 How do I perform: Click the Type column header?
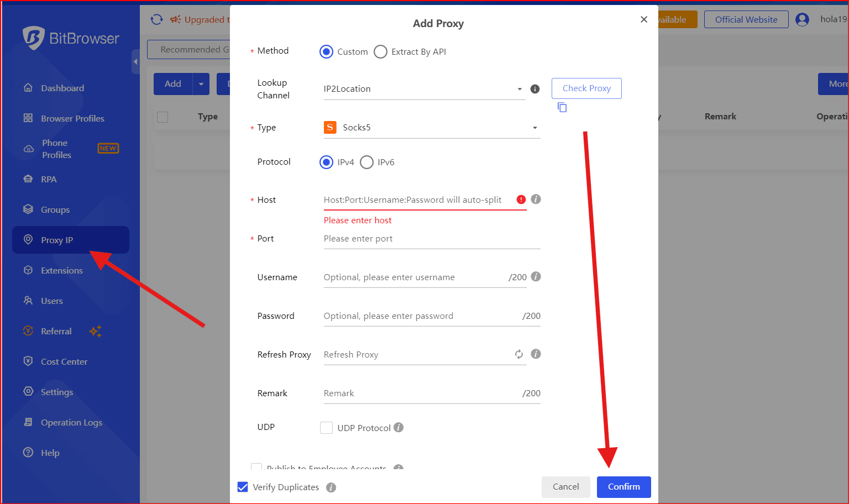click(x=208, y=117)
